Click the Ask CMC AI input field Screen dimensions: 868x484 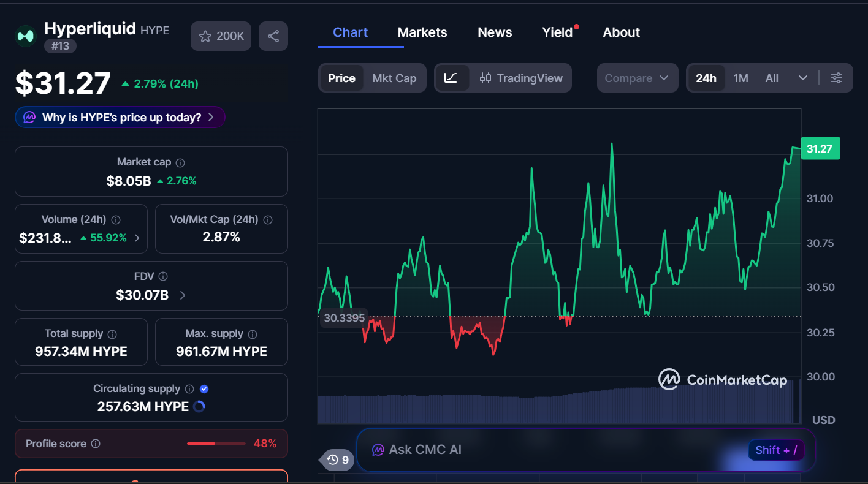(552, 449)
